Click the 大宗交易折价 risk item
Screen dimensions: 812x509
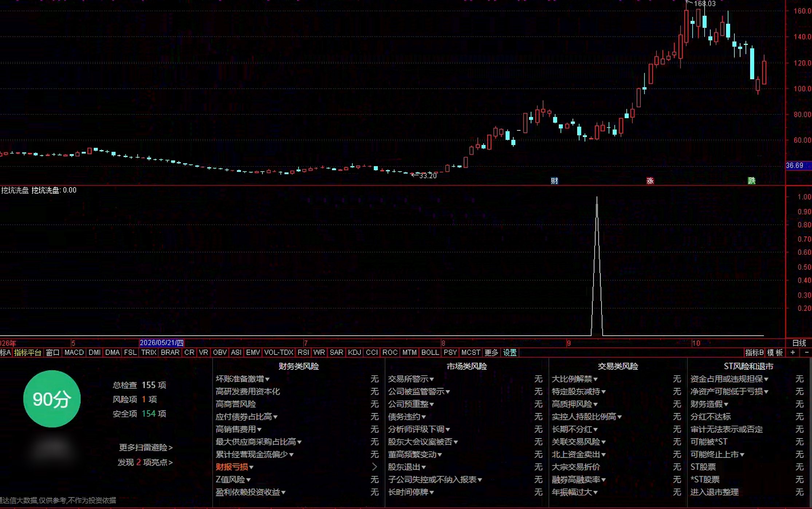click(x=576, y=467)
